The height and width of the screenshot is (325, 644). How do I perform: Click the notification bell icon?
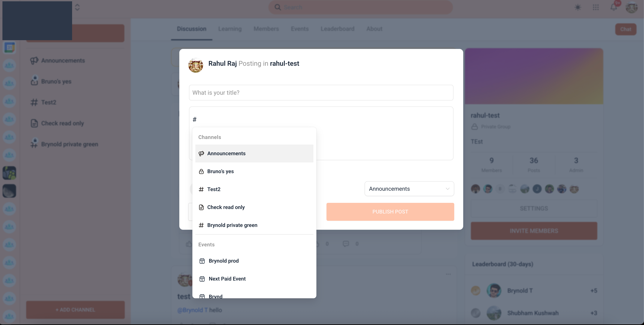click(614, 7)
